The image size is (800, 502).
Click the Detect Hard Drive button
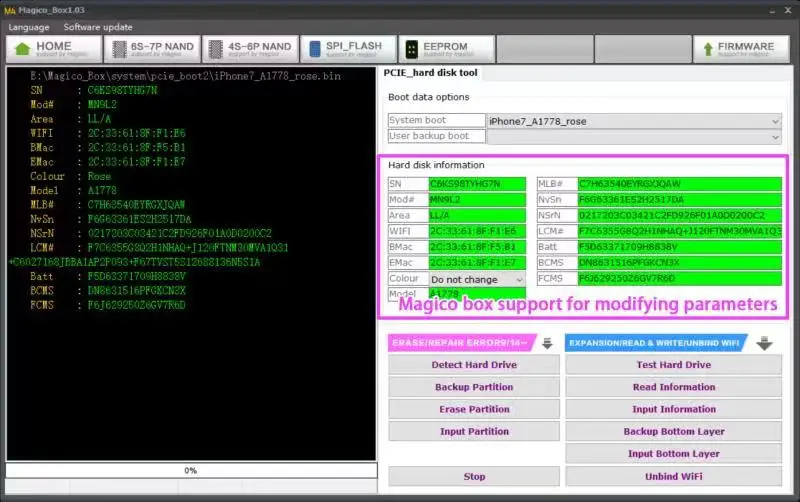click(x=474, y=365)
